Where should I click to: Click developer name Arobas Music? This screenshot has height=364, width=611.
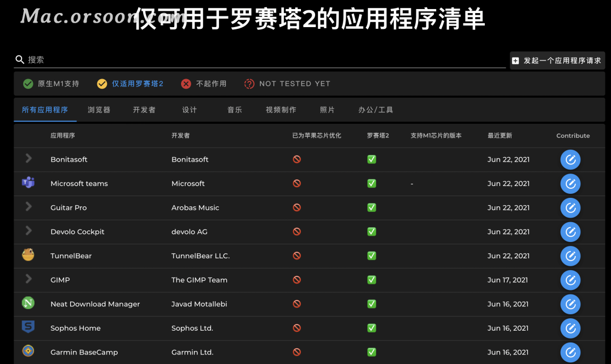pyautogui.click(x=195, y=207)
